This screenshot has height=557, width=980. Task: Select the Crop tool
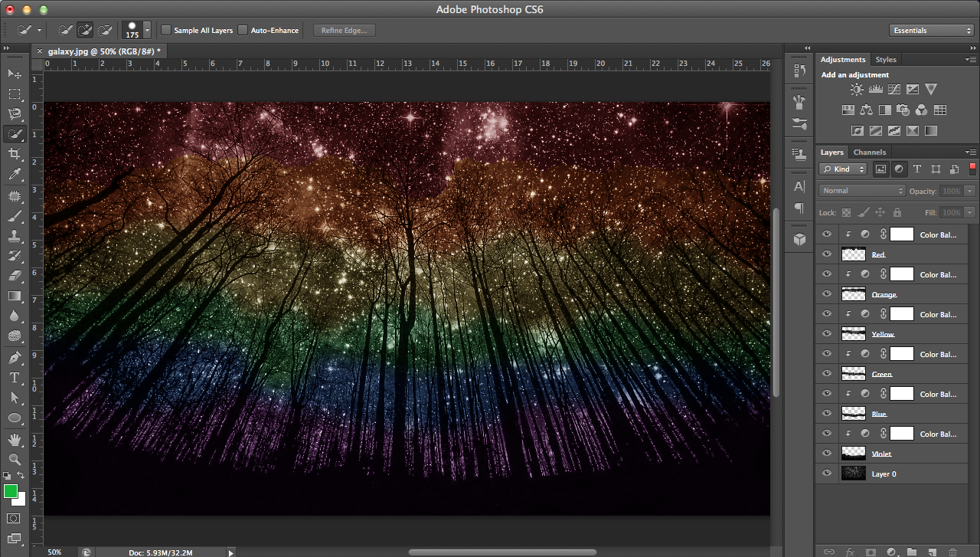point(15,155)
